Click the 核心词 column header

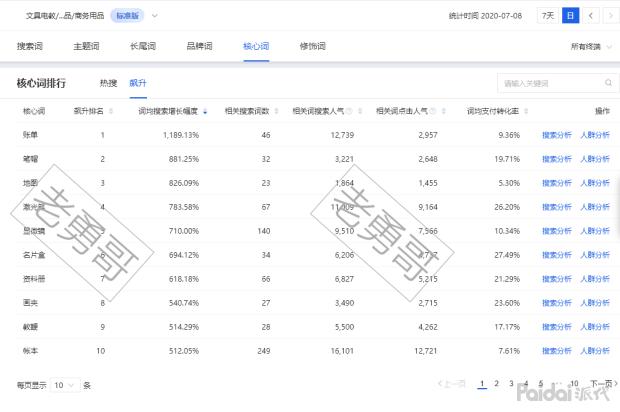click(34, 111)
